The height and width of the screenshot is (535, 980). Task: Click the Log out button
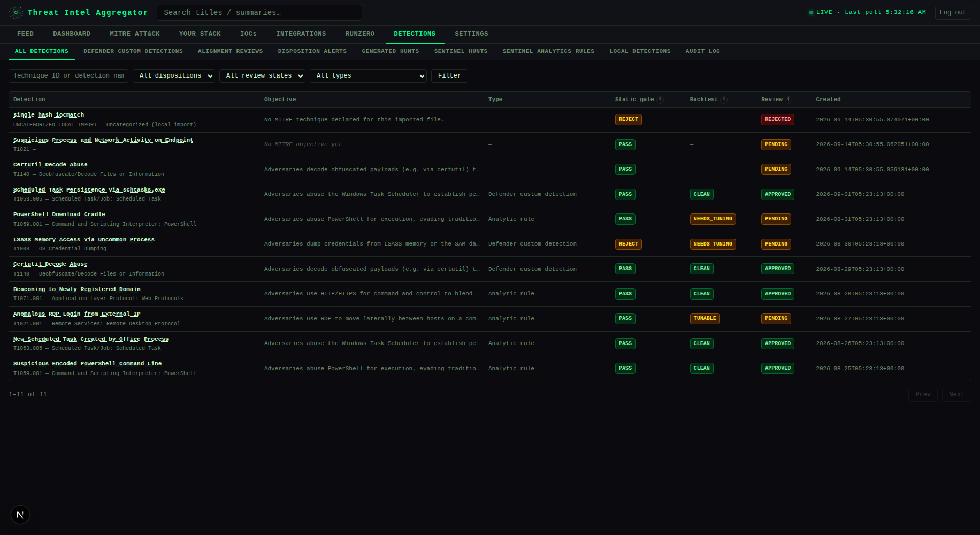953,12
